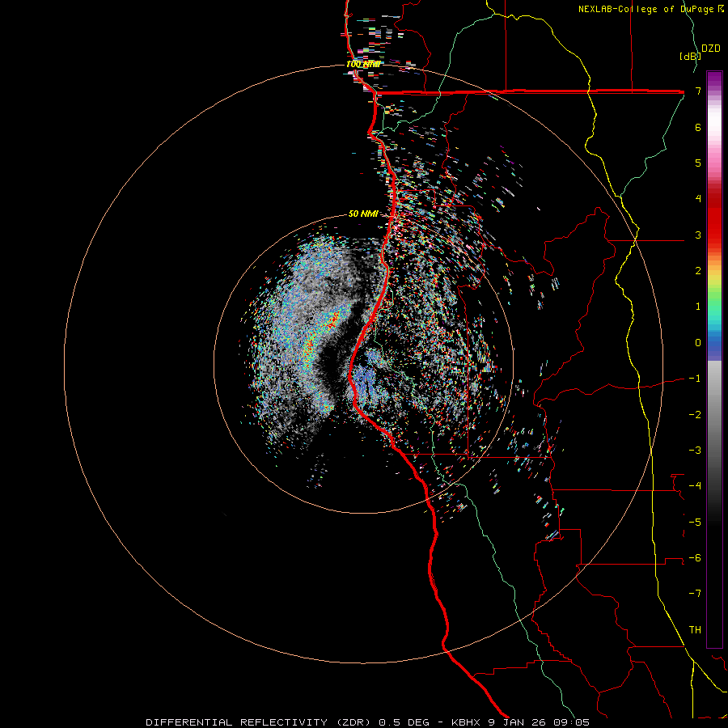Select the -1 value on the scale
728x728 pixels.
695,379
